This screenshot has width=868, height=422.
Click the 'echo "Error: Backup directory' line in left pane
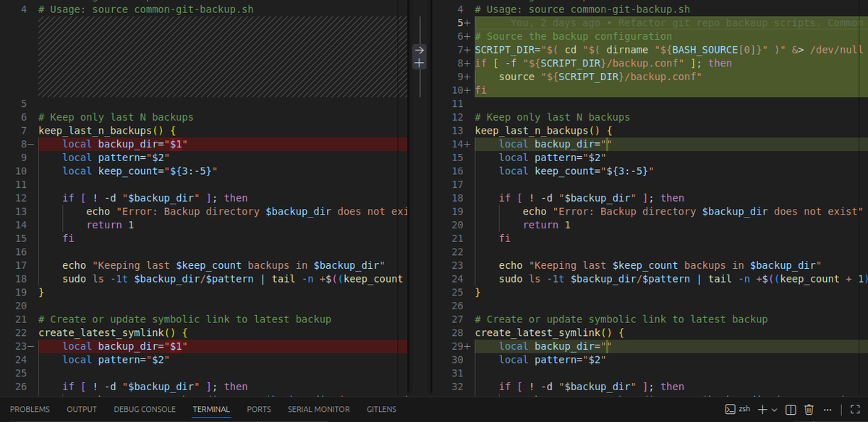pos(247,212)
